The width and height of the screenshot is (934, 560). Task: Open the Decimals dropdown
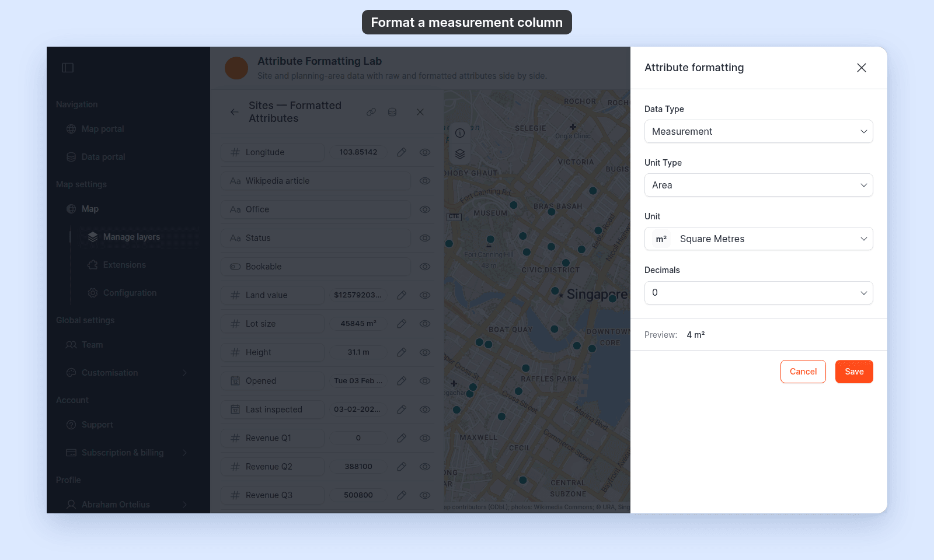(759, 293)
